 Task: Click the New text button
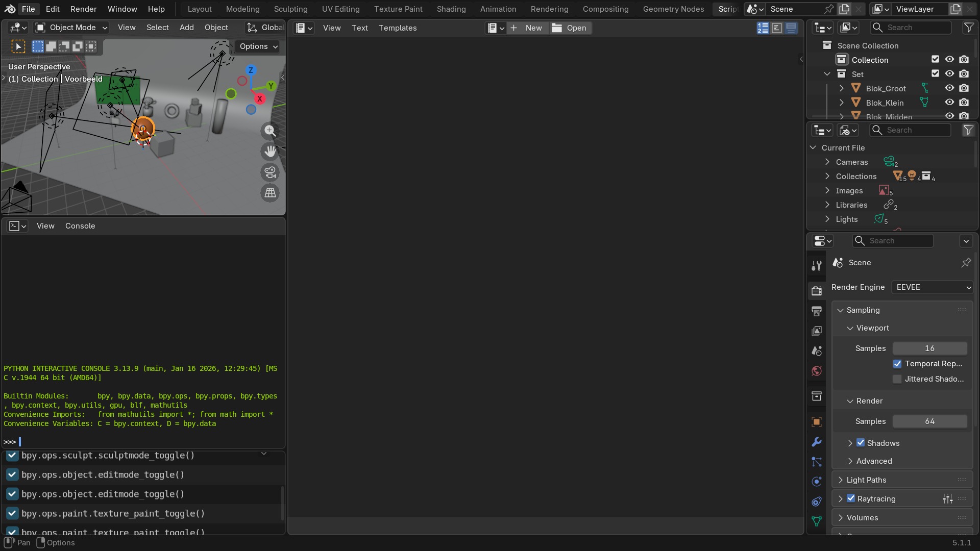[528, 28]
